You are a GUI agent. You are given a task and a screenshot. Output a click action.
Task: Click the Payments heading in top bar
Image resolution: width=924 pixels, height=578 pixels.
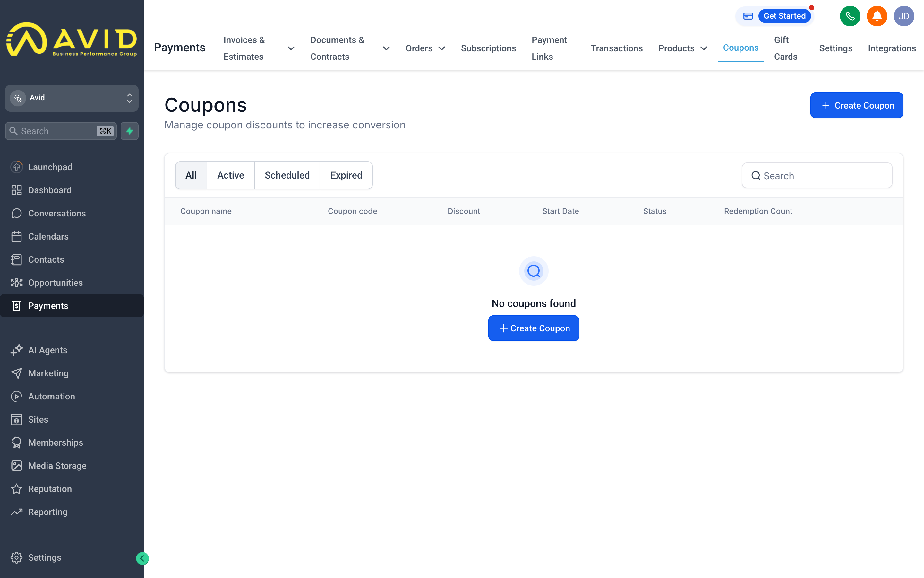click(179, 48)
